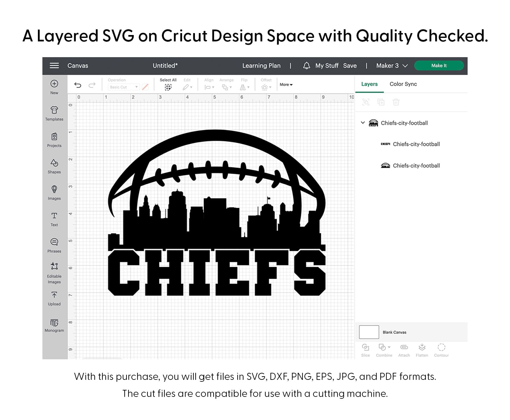The width and height of the screenshot is (510, 420).
Task: Click the Untitled* project title
Action: [x=165, y=66]
